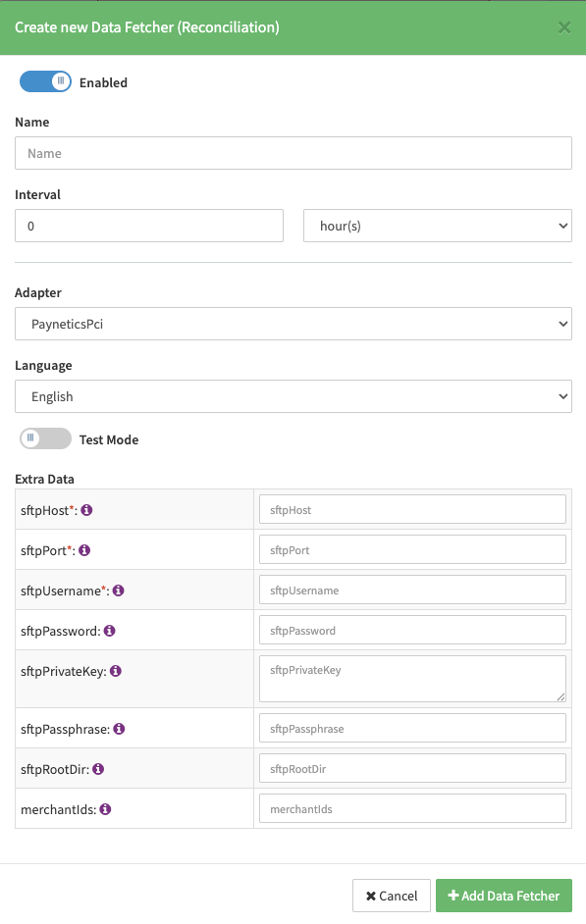Click the sftpPassphrase input field
The image size is (586, 924).
pyautogui.click(x=412, y=729)
